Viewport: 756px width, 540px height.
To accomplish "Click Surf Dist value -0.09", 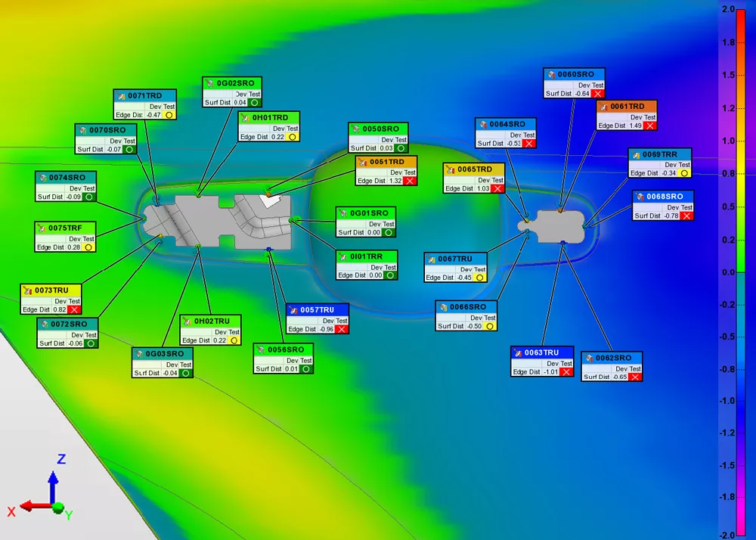I will click(x=74, y=197).
